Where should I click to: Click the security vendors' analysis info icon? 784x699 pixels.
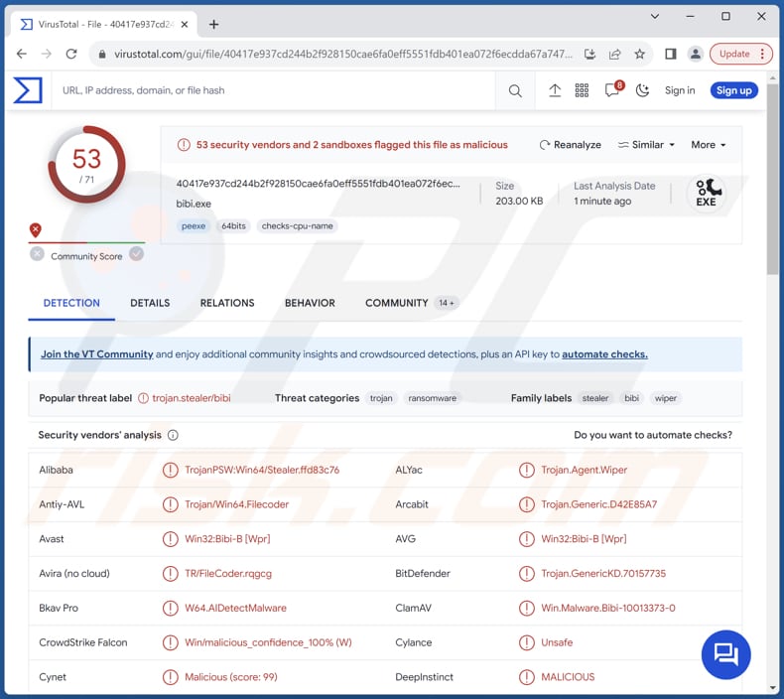coord(173,435)
